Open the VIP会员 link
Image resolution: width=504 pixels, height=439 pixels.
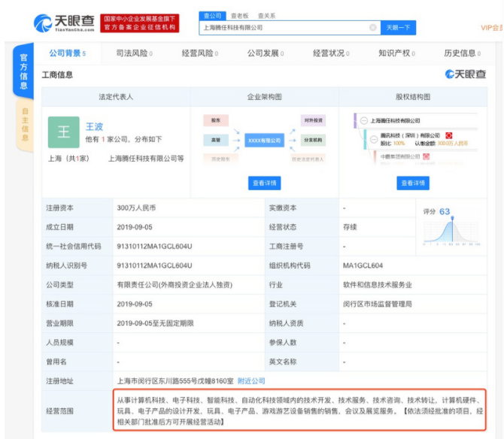(492, 28)
